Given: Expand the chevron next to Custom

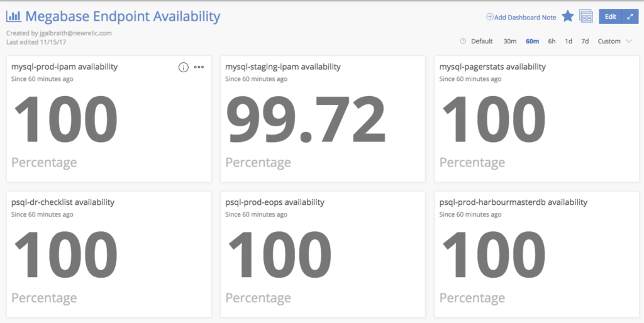Looking at the screenshot, I should pos(628,41).
